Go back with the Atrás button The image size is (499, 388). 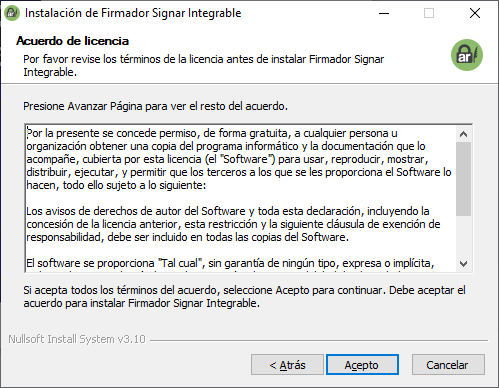click(x=287, y=365)
